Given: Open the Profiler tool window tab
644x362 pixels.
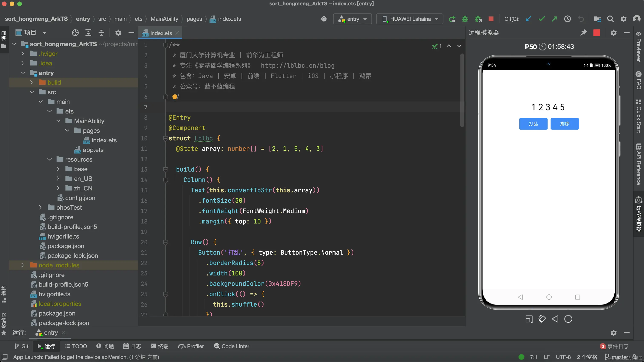Looking at the screenshot, I should (191, 346).
